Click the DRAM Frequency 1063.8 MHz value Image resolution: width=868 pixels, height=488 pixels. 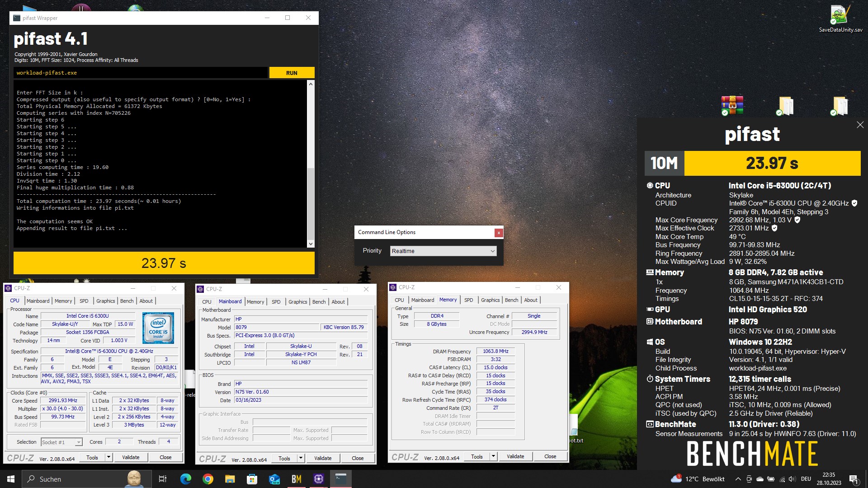point(495,352)
